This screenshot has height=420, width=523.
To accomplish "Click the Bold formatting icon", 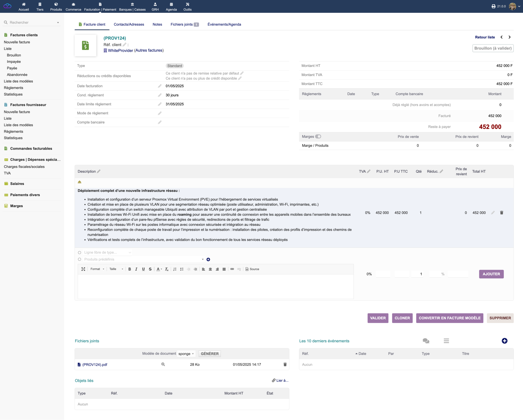I will point(130,269).
